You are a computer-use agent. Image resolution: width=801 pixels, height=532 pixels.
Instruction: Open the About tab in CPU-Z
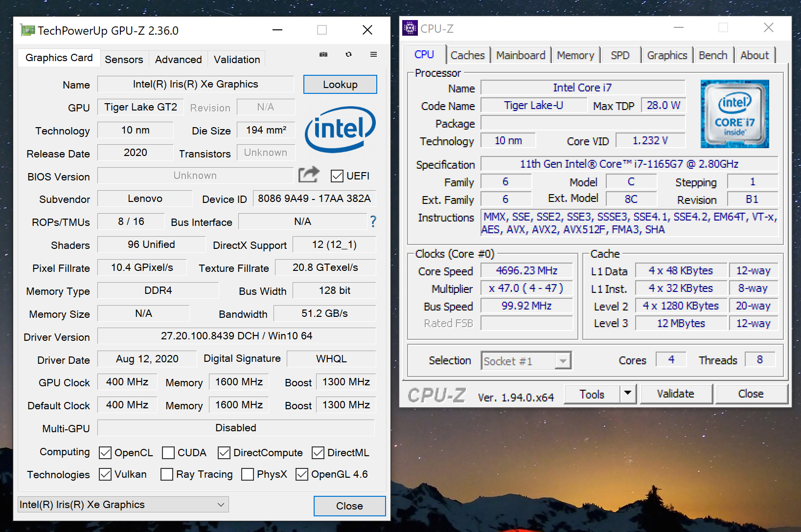click(755, 55)
